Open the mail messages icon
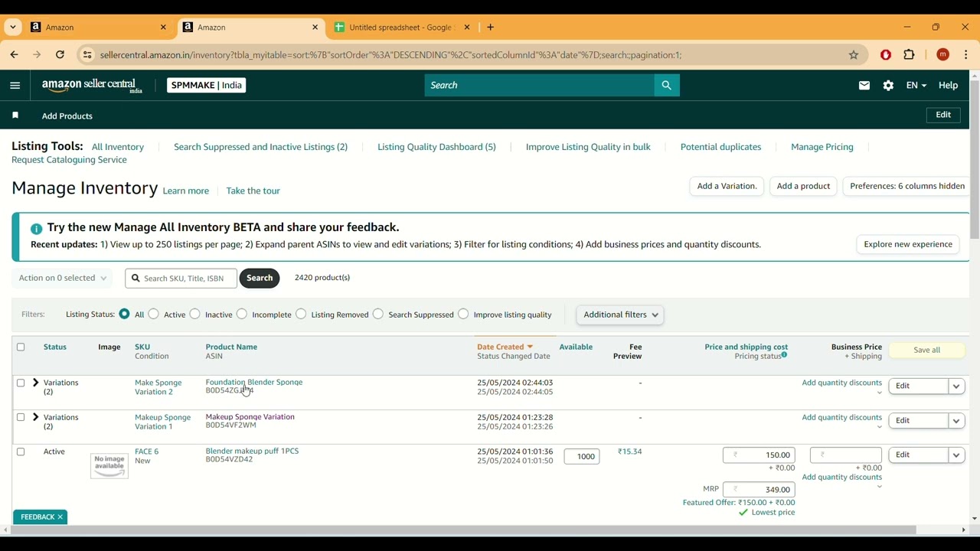Screen dimensions: 980x551 [864, 86]
